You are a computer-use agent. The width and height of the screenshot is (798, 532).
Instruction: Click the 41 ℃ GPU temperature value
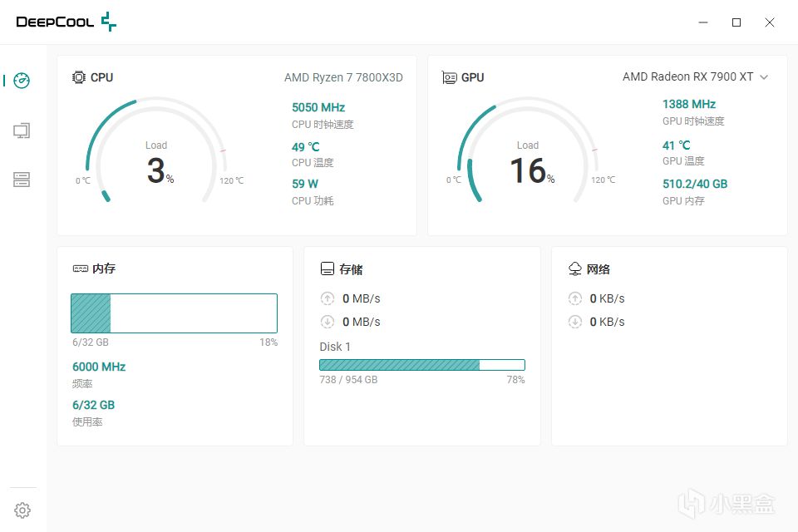676,145
